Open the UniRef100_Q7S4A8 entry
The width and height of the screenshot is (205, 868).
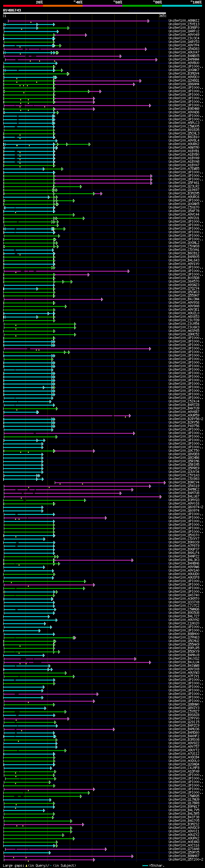coord(184,849)
